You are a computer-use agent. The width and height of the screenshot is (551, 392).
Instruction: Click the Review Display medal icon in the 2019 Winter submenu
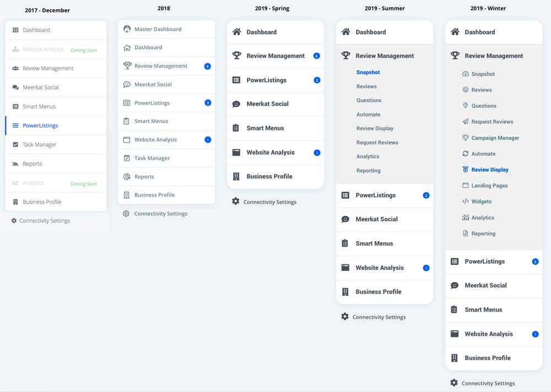466,170
